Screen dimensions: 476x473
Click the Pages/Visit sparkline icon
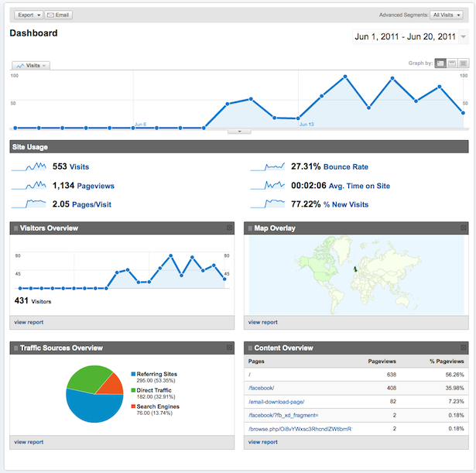click(x=29, y=204)
